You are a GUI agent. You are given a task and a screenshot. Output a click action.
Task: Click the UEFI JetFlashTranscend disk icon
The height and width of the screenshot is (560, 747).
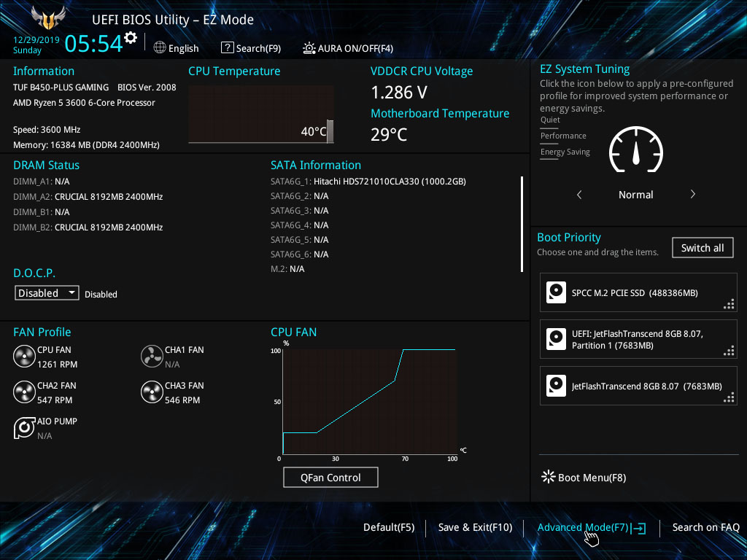click(556, 339)
